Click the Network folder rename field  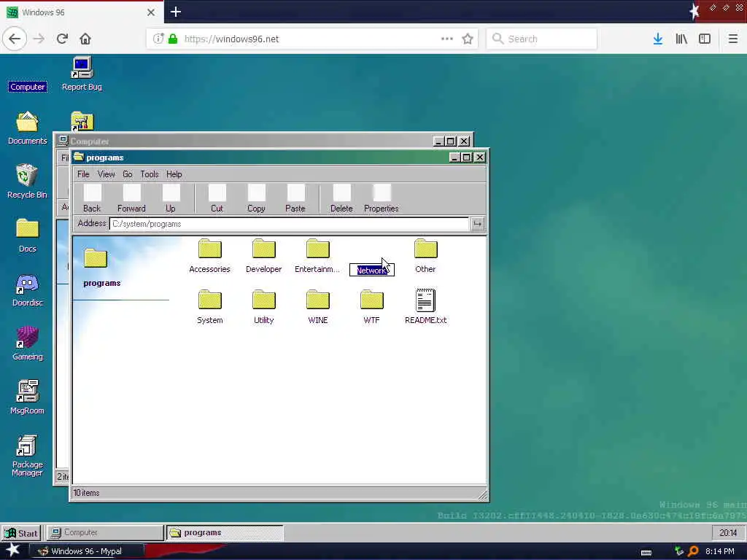click(x=371, y=270)
